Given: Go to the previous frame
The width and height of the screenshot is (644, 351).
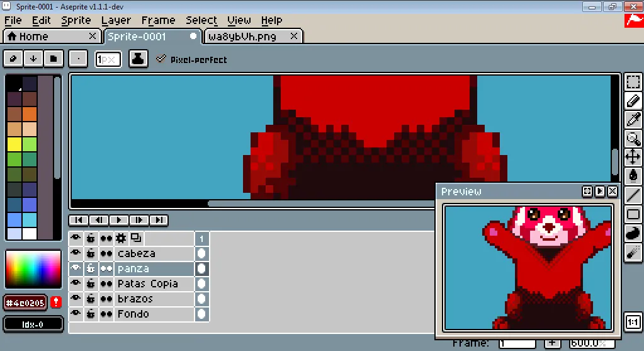Looking at the screenshot, I should coord(99,221).
